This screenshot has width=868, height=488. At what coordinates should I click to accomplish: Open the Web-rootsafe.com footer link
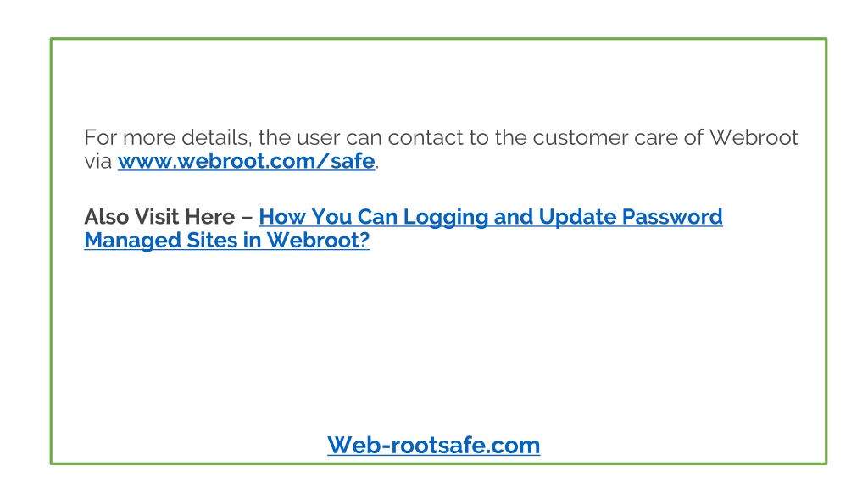click(x=433, y=445)
